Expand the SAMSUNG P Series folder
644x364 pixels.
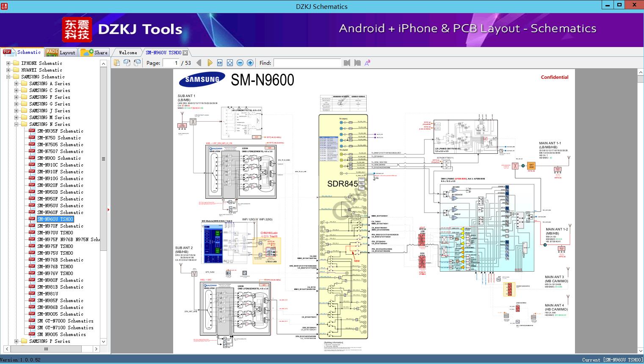tap(16, 341)
